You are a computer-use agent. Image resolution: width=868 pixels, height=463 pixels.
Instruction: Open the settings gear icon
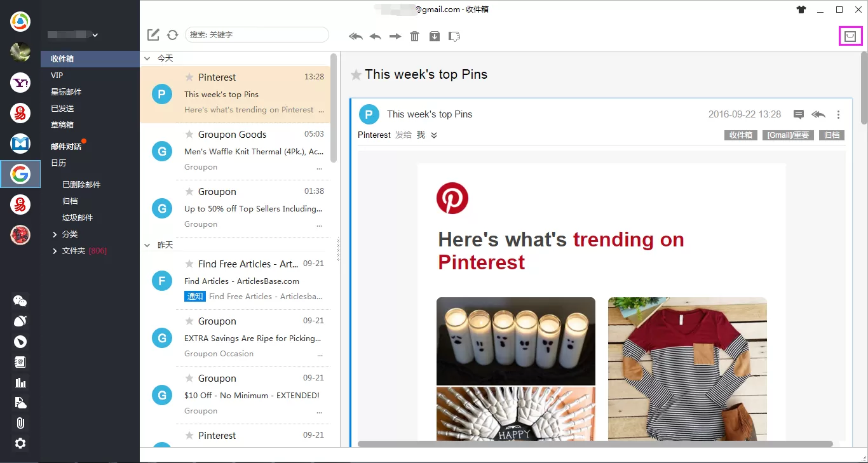pos(20,443)
